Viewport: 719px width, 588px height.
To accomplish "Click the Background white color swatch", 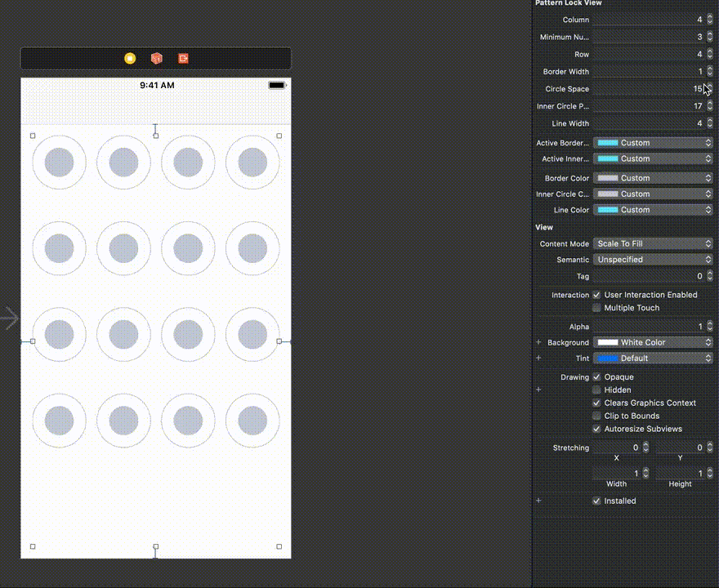I will (x=608, y=342).
